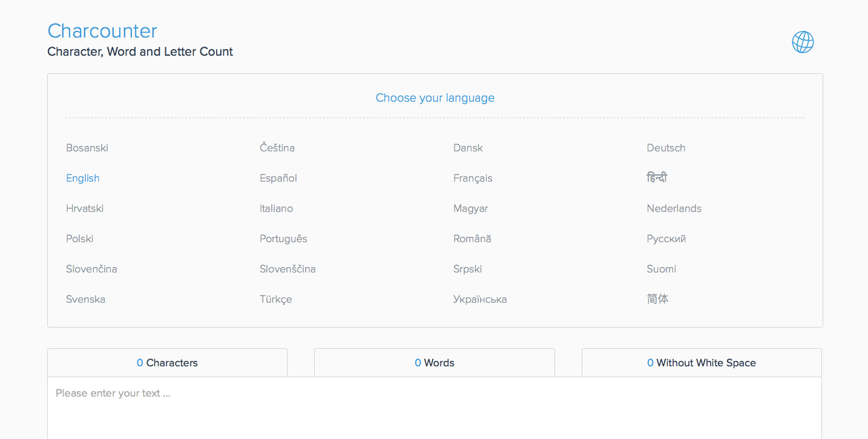Choose Italiano from the list
Image resolution: width=868 pixels, height=439 pixels.
coord(276,208)
